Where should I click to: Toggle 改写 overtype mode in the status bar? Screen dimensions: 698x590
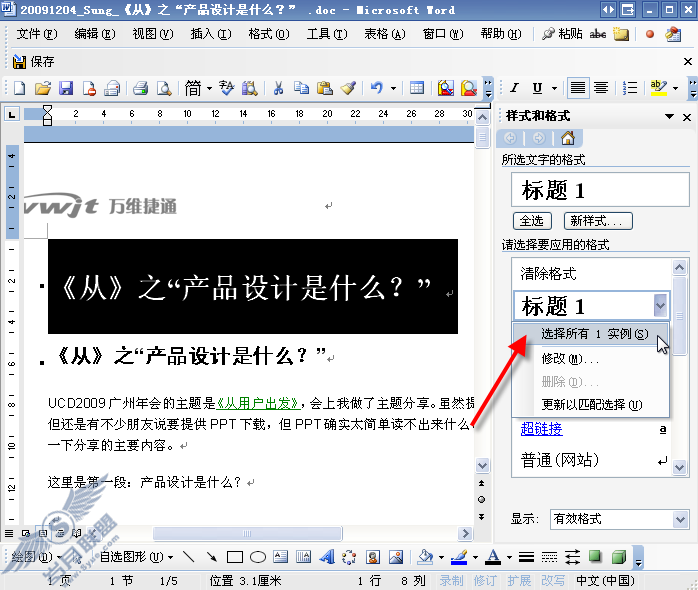click(x=553, y=581)
